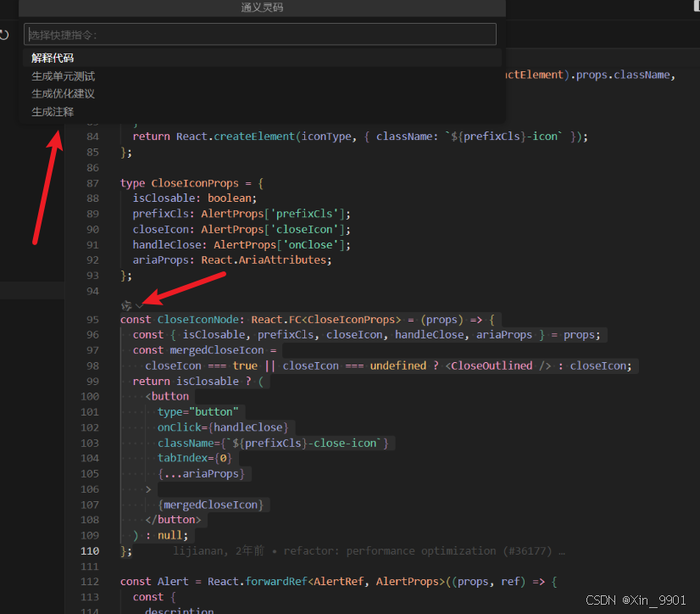This screenshot has height=614, width=700.
Task: Click 'CloseIconNode' identifier on line 95
Action: tap(198, 320)
